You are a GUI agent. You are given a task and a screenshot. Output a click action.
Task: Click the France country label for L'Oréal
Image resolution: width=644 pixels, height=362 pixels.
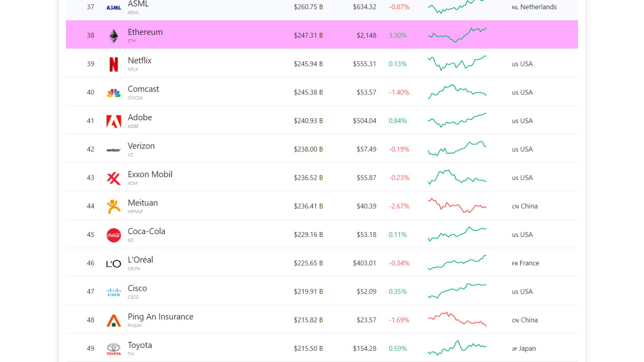point(525,263)
